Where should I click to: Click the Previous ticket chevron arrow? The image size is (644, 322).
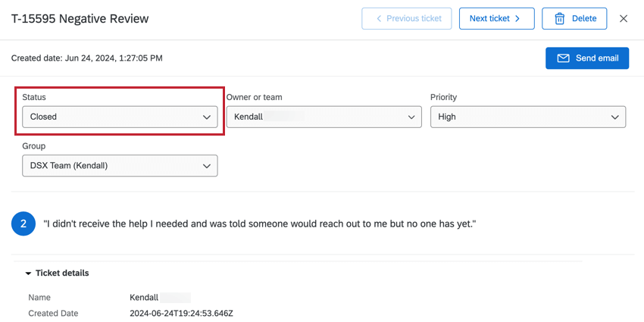coord(379,19)
